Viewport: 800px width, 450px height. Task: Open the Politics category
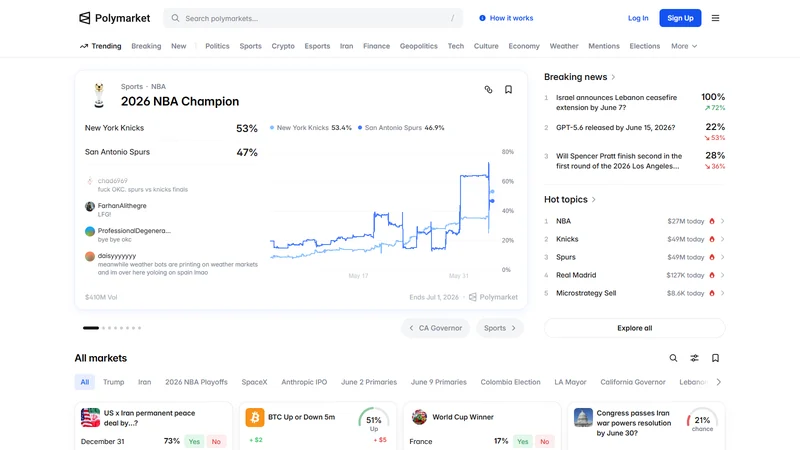pos(217,46)
